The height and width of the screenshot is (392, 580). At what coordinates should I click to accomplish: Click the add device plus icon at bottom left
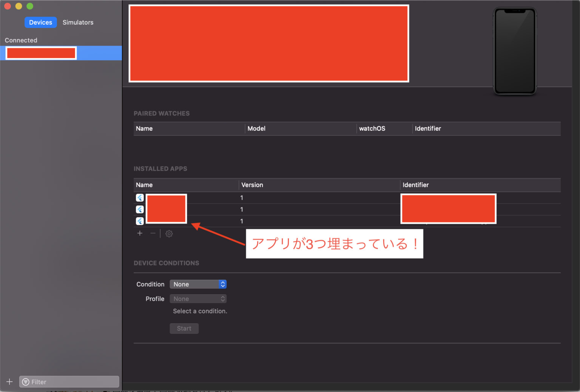(x=9, y=382)
